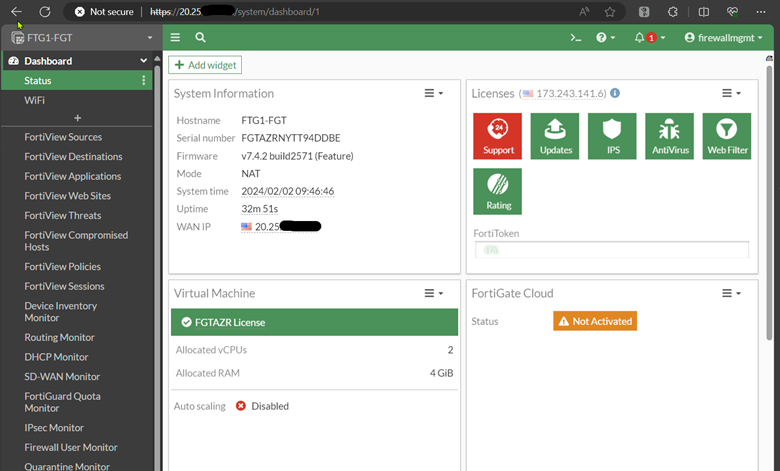Open the System Information widget menu
This screenshot has width=780, height=471.
pyautogui.click(x=433, y=93)
